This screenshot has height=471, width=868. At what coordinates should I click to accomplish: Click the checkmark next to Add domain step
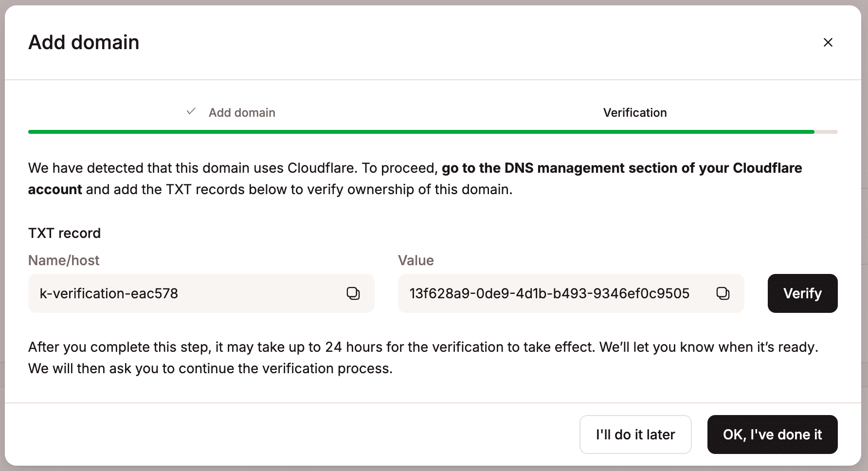click(x=191, y=111)
